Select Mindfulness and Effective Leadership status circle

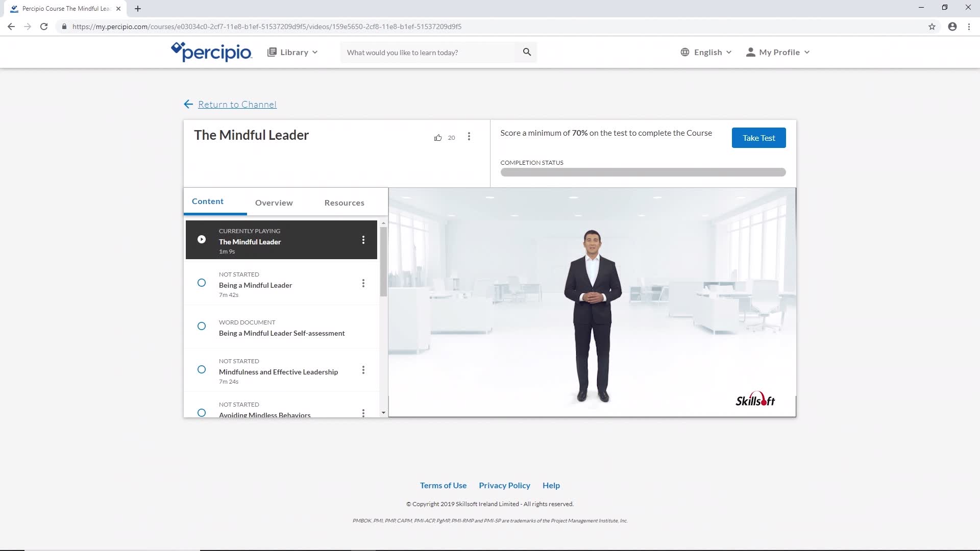click(202, 369)
